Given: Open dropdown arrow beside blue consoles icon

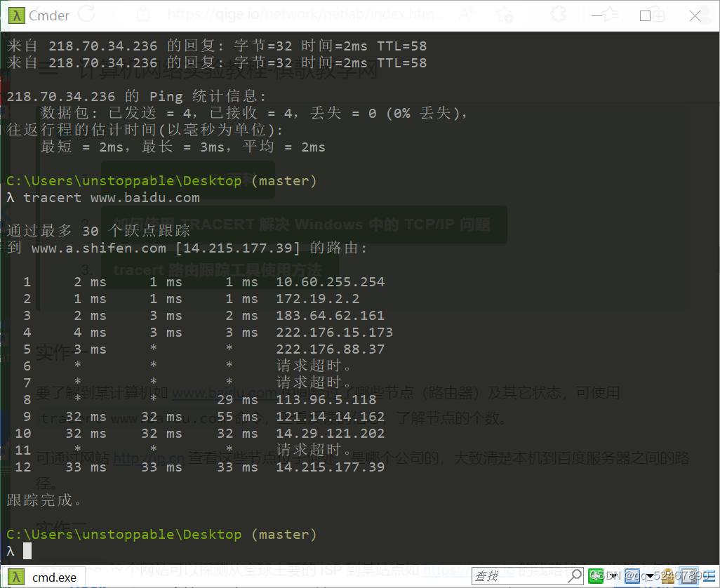Looking at the screenshot, I should [x=651, y=575].
